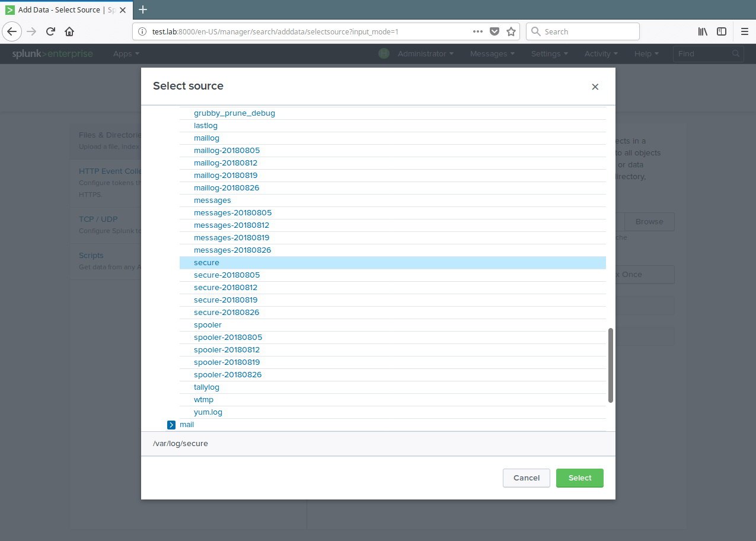Image resolution: width=756 pixels, height=541 pixels.
Task: Expand the mail folder chevron
Action: [x=171, y=425]
